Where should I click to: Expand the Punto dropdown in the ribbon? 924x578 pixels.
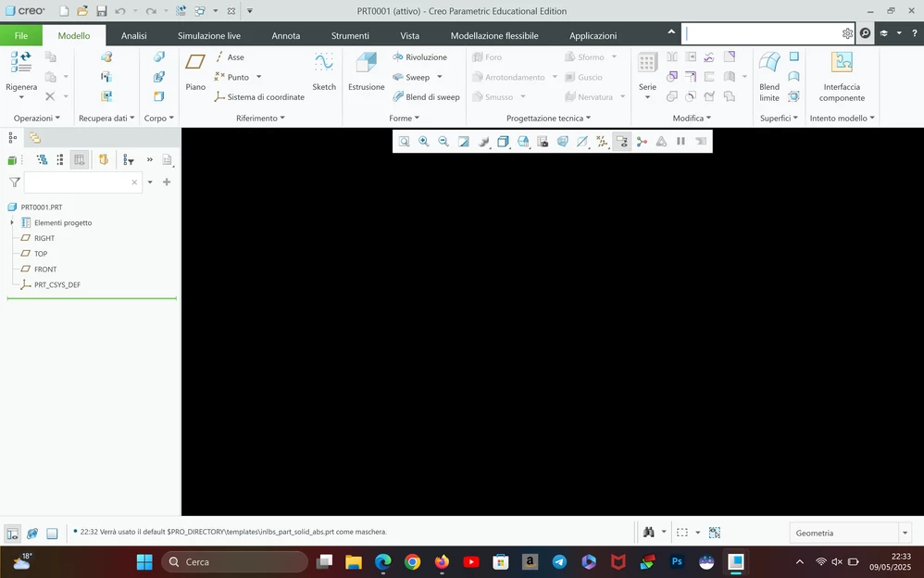[256, 77]
